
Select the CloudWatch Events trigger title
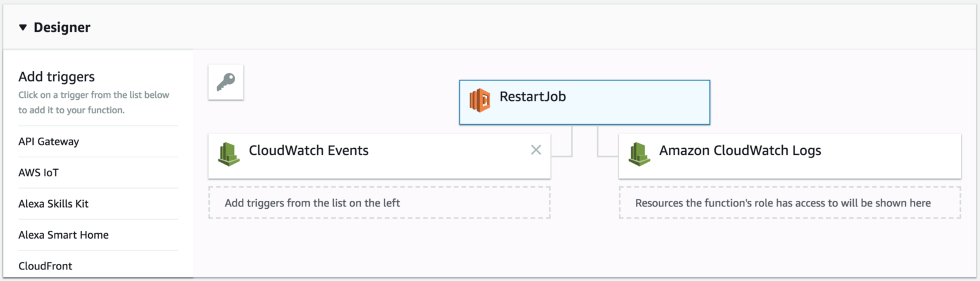(308, 151)
